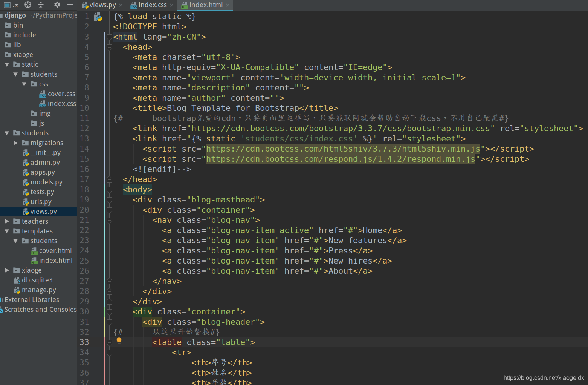The image size is (588, 385).
Task: Fold the tr tag on line 34
Action: [109, 353]
